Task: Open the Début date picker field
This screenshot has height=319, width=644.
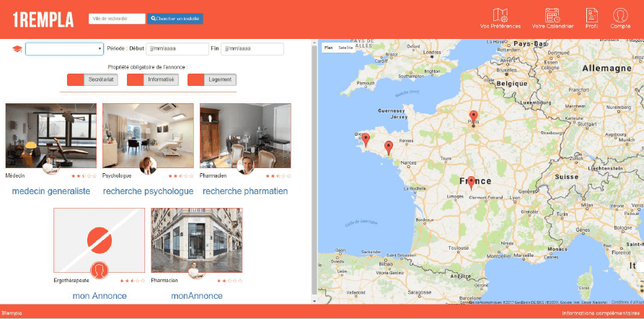Action: pyautogui.click(x=177, y=49)
